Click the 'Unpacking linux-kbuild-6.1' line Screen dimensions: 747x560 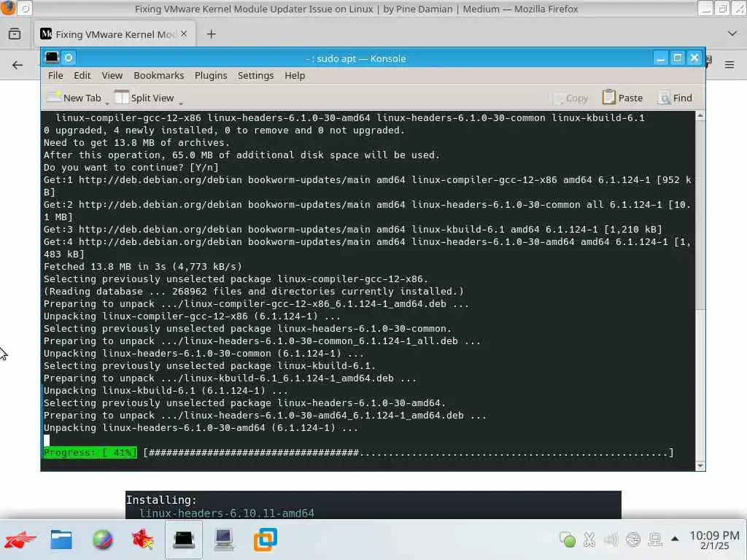(x=166, y=391)
